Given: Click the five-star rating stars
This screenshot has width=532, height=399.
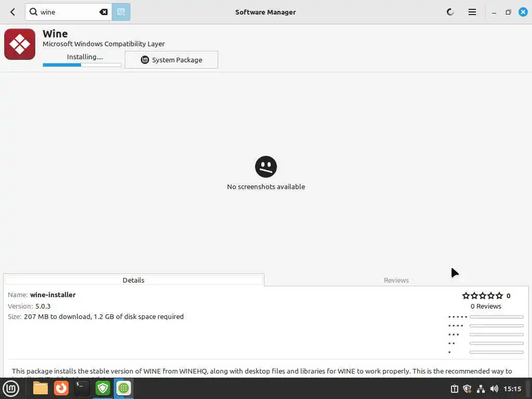Looking at the screenshot, I should click(x=483, y=296).
